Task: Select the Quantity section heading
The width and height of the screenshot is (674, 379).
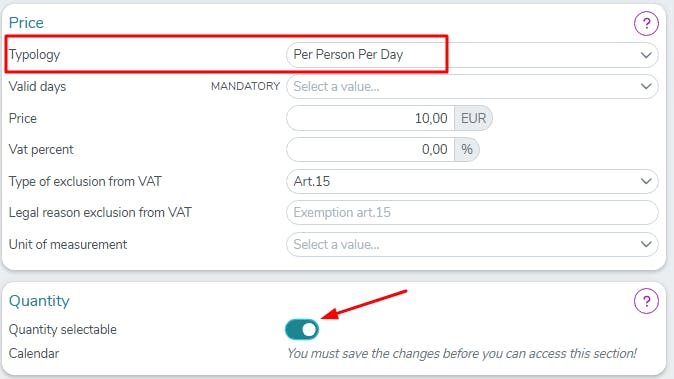Action: [x=39, y=301]
